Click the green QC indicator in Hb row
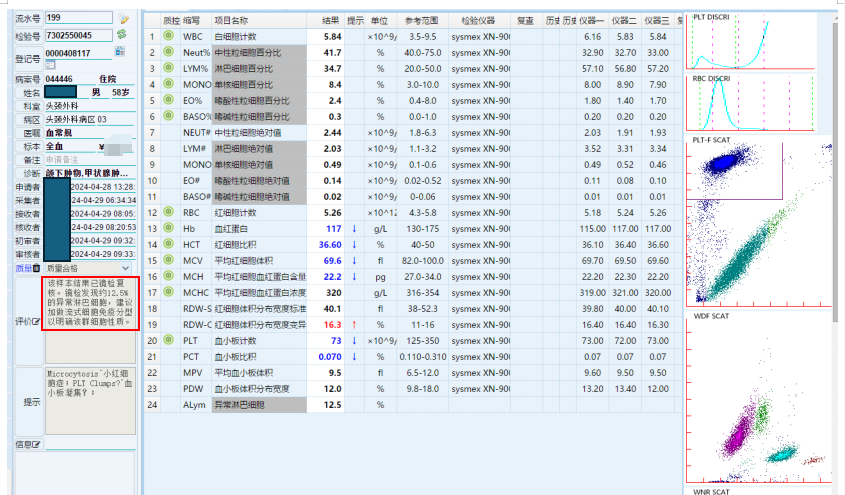This screenshot has height=495, width=845. click(x=168, y=228)
